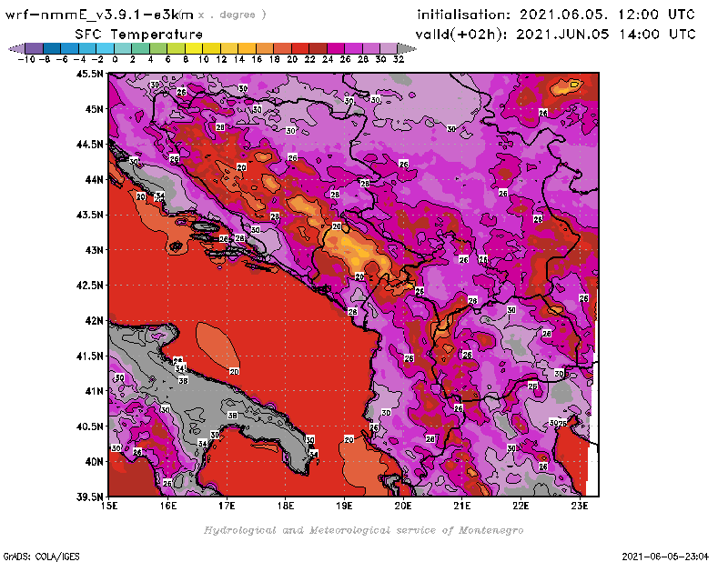This screenshot has height=562, width=728.
Task: Click the '44N' latitude label
Action: click(x=94, y=179)
